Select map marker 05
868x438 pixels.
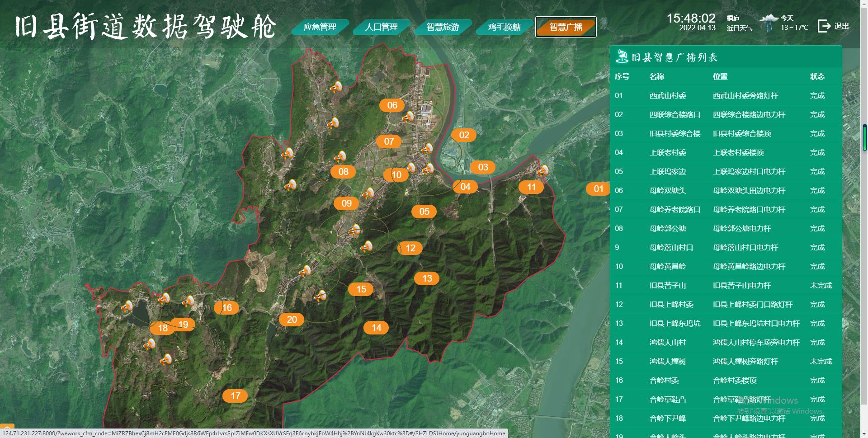[424, 212]
